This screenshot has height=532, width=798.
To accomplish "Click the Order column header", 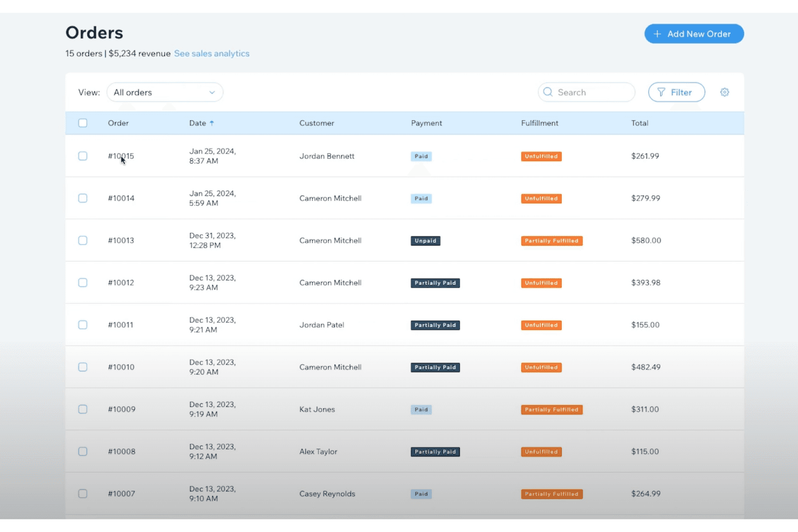I will tap(118, 123).
